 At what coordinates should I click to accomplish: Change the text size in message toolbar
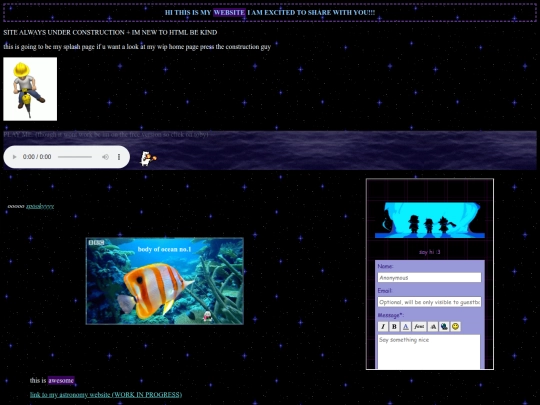click(433, 326)
